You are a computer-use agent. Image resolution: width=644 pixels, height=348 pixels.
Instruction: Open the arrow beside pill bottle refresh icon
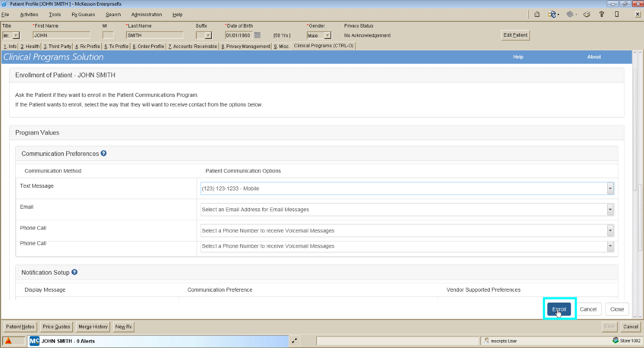[x=558, y=15]
